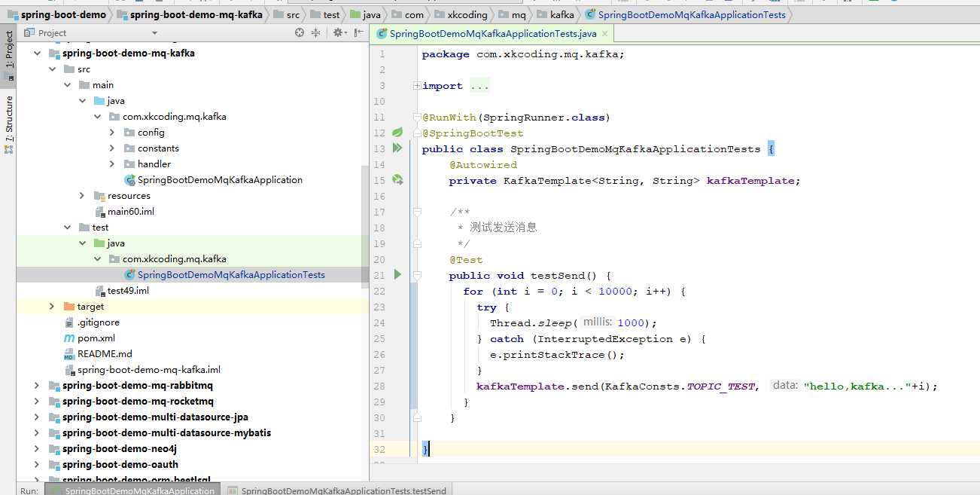The width and height of the screenshot is (980, 495).
Task: Click the SpringBootDemoMqKafkaApplicationTests class icon in tree
Action: click(x=129, y=275)
